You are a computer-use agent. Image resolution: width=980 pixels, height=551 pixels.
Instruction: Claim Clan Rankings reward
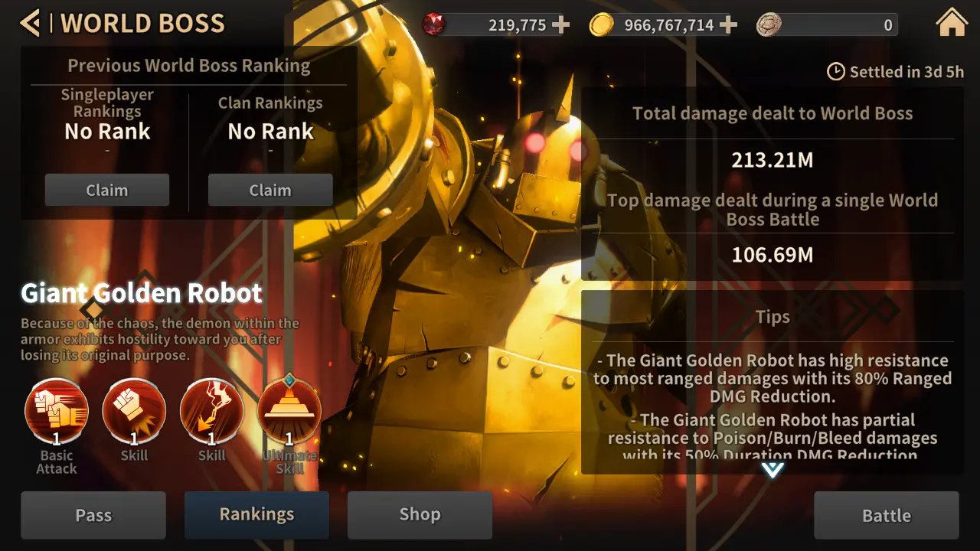click(270, 190)
